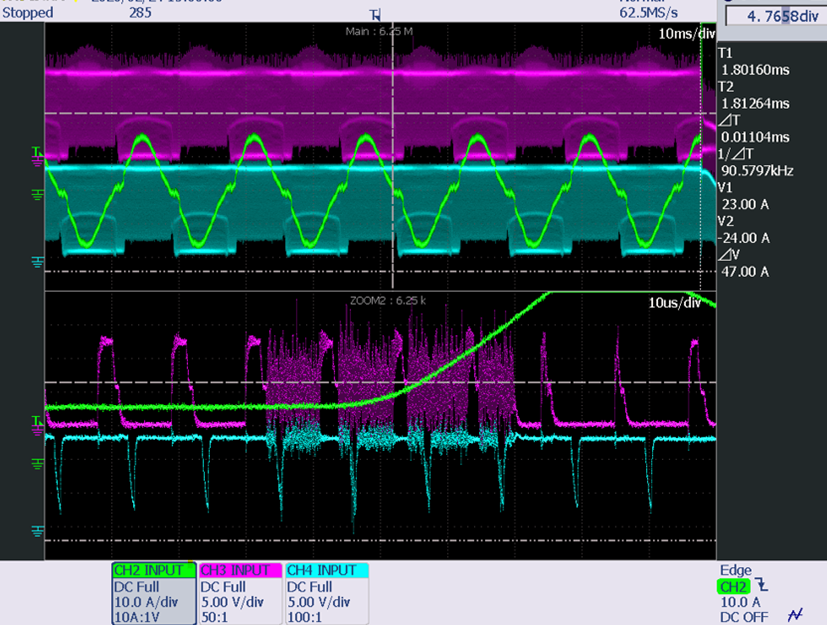
Task: Open the CH2 INPUT channel tab
Action: coord(153,571)
